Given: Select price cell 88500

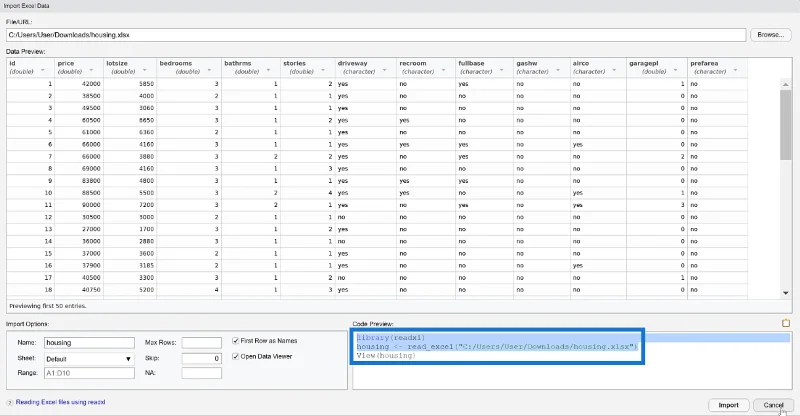Looking at the screenshot, I should click(79, 193).
